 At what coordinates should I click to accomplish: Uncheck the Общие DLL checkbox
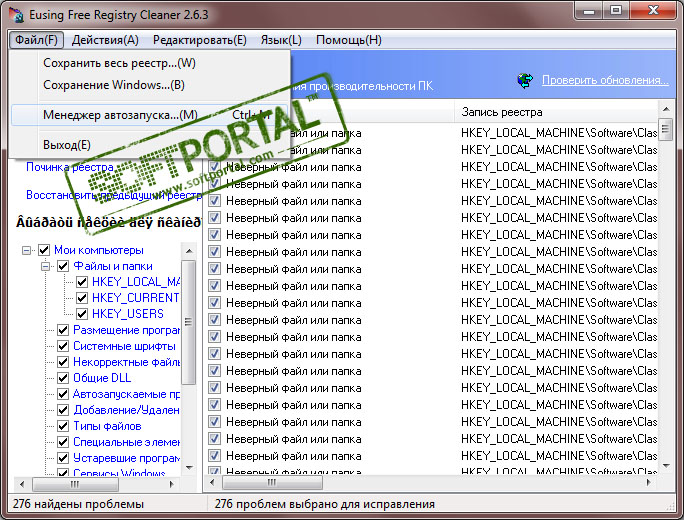point(63,378)
